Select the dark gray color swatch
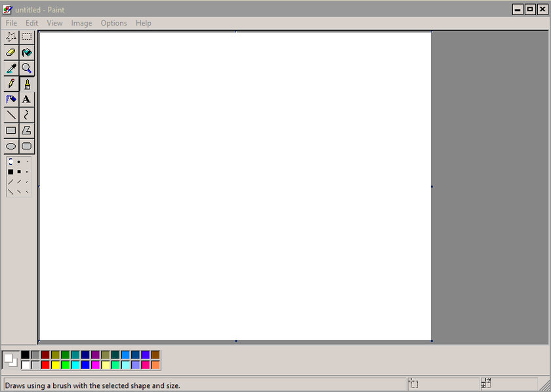551x392 pixels. tap(35, 355)
